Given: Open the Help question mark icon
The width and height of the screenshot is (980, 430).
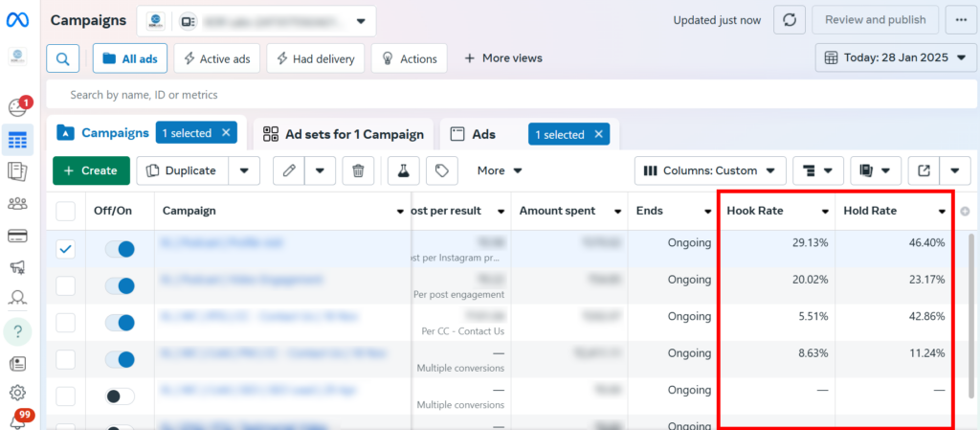Looking at the screenshot, I should (x=17, y=331).
